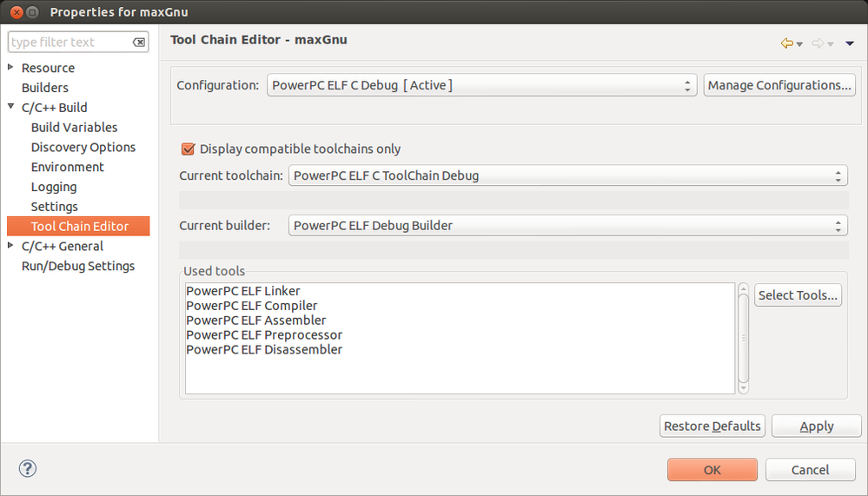Click in the filter text input field
868x496 pixels.
(x=70, y=43)
